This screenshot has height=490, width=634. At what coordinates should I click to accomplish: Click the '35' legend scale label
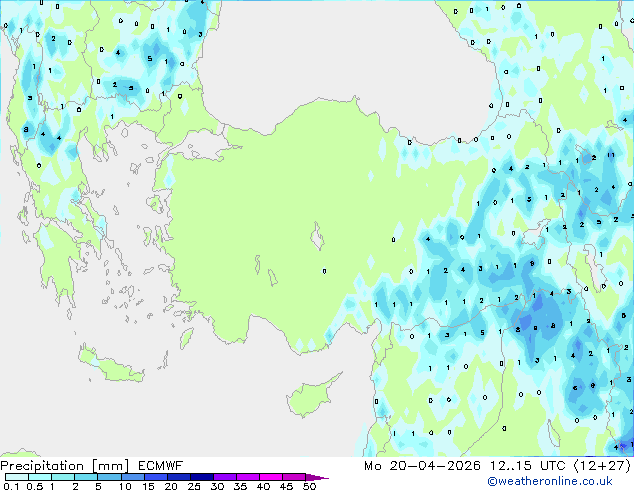pyautogui.click(x=240, y=486)
